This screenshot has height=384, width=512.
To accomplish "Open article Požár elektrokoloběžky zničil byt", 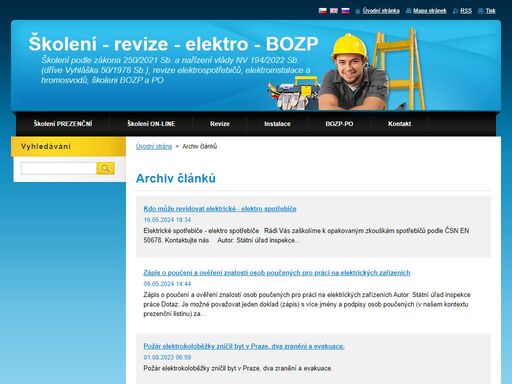I will click(244, 346).
